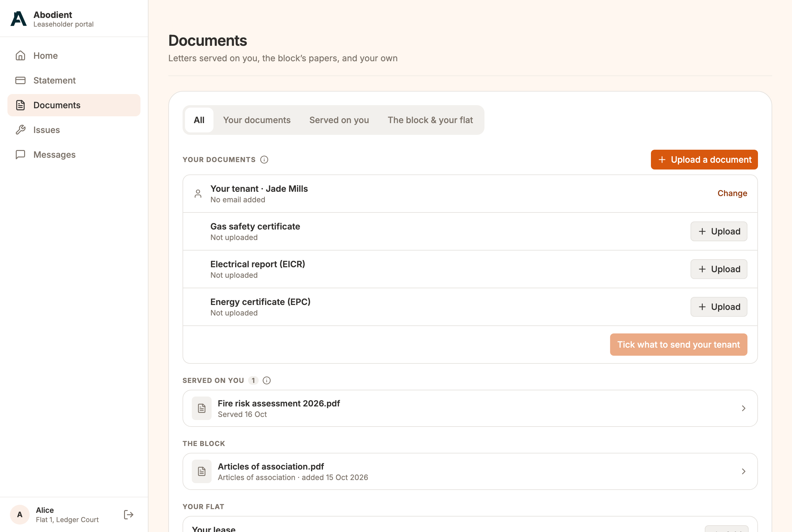Show info about Your Documents section
This screenshot has width=792, height=532.
264,160
